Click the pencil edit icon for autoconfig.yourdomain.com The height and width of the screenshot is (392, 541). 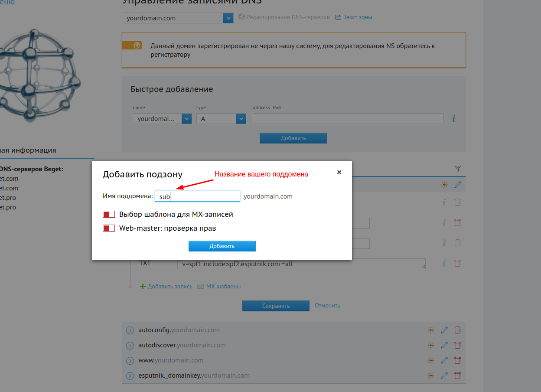[444, 330]
